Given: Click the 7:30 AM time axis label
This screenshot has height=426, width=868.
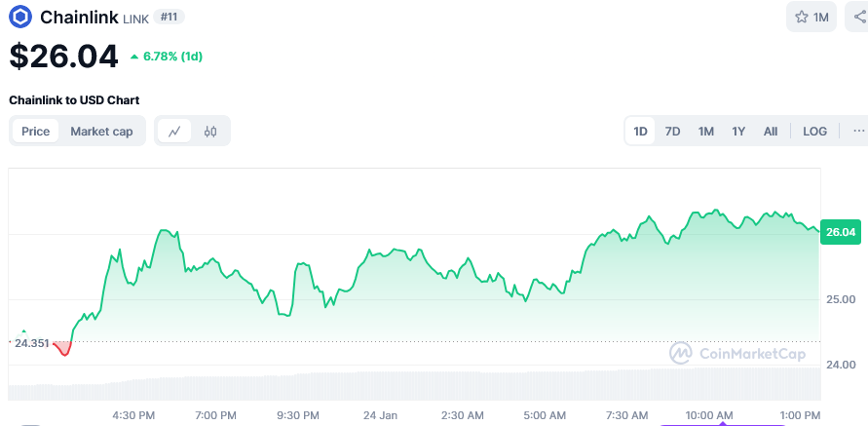Looking at the screenshot, I should pos(626,415).
